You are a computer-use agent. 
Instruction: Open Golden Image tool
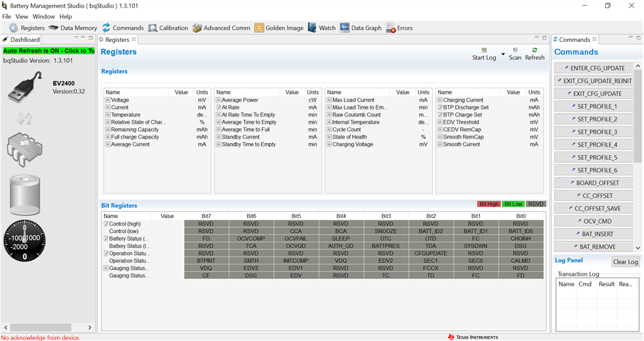tap(279, 28)
